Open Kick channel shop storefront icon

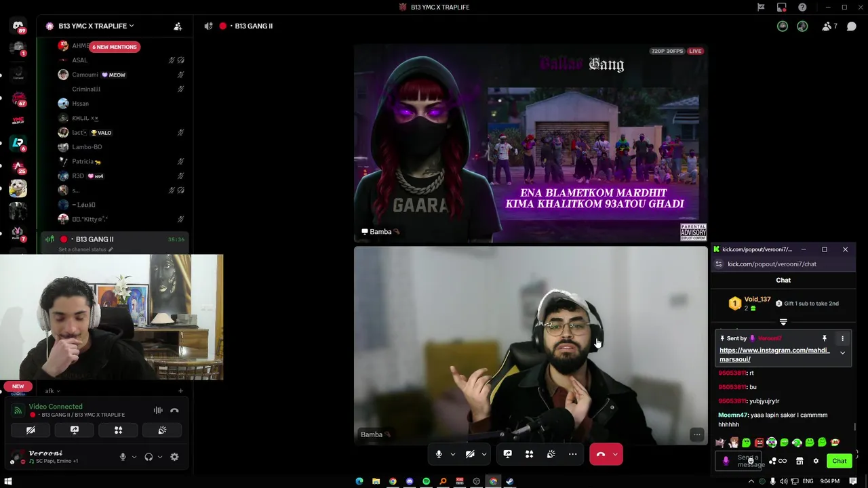(800, 461)
